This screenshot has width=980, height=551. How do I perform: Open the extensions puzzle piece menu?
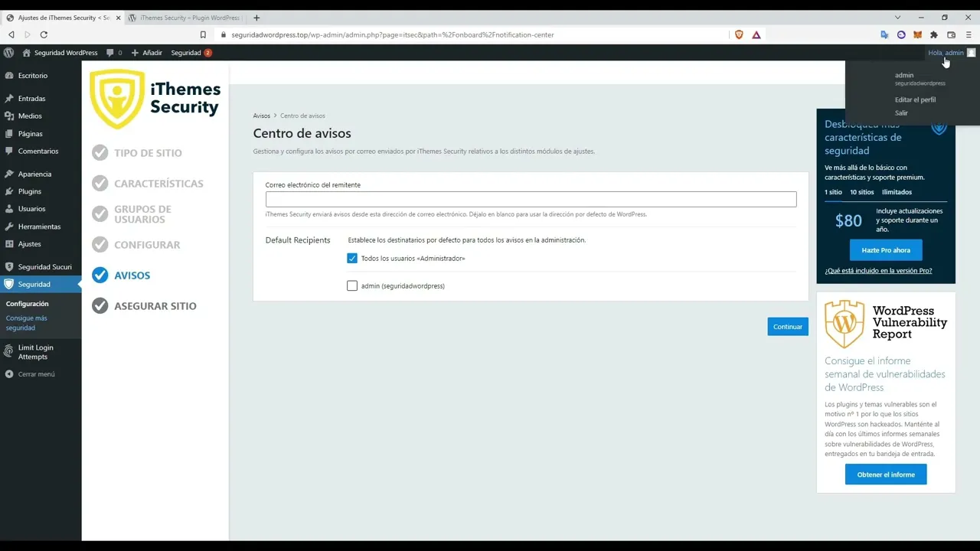(934, 34)
